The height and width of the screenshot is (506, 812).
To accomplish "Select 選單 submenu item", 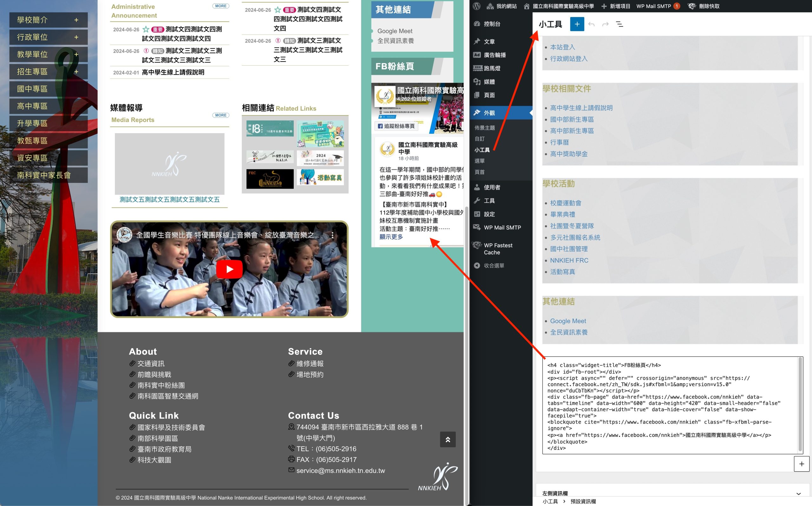I will (479, 161).
